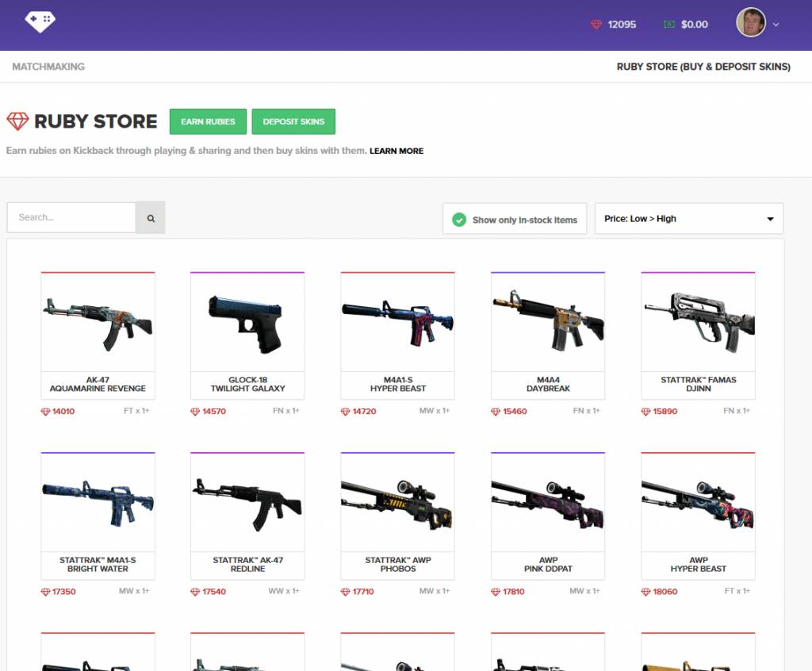Click FN x 1+ under Twilight Galaxy
Screen dimensions: 812x671
[286, 410]
